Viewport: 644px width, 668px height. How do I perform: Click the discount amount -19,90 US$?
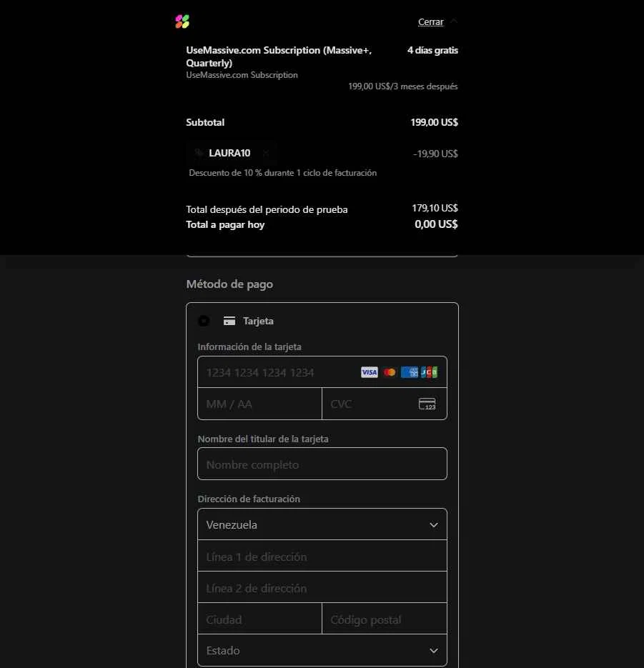pyautogui.click(x=435, y=154)
